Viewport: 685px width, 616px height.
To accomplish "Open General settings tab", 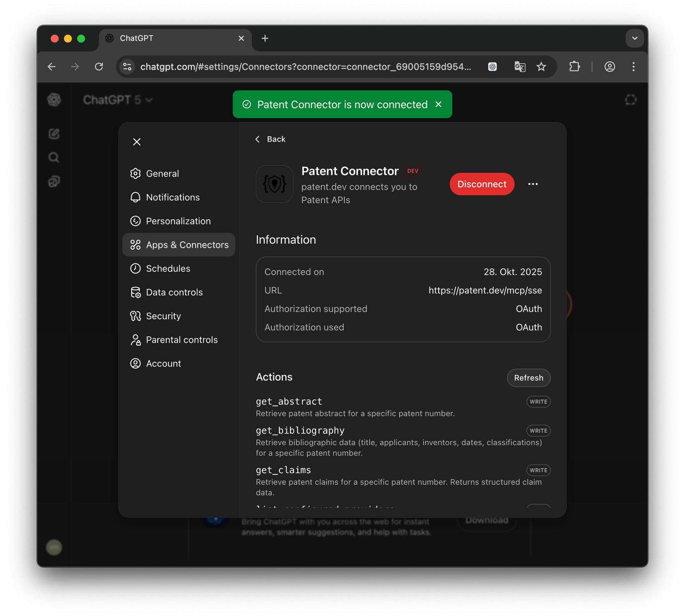I will [x=162, y=174].
